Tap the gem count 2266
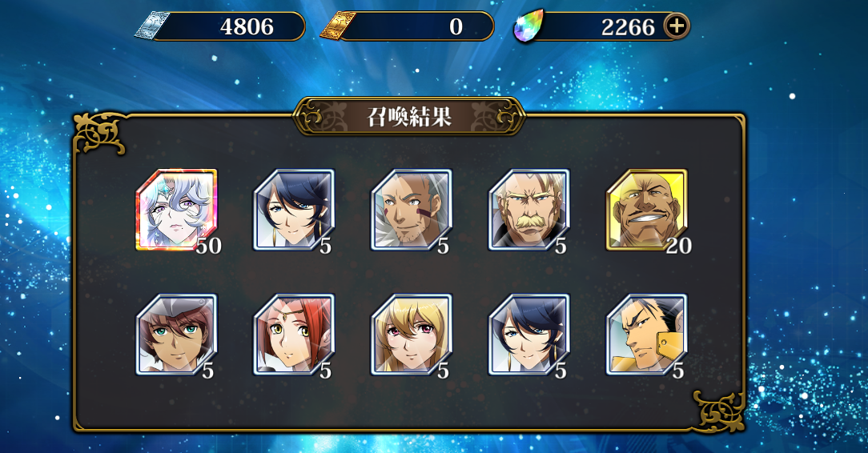 628,26
